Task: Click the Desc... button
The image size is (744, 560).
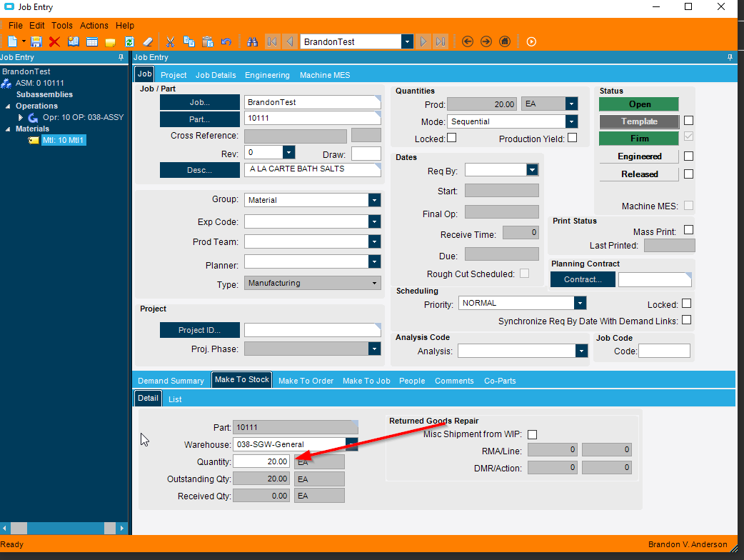Action: coord(200,170)
